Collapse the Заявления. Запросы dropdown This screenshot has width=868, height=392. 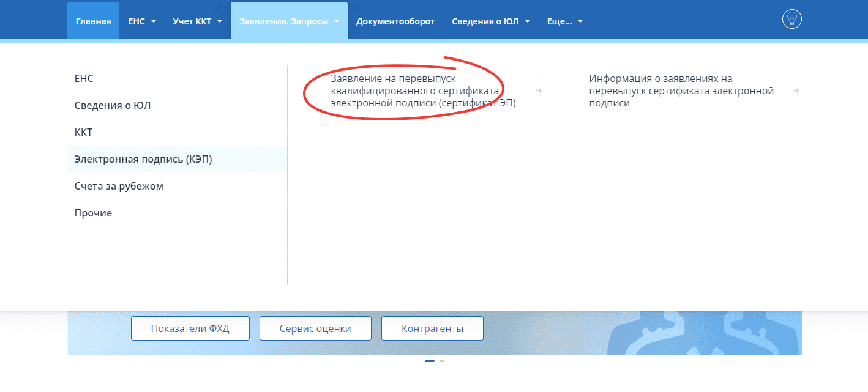(289, 21)
